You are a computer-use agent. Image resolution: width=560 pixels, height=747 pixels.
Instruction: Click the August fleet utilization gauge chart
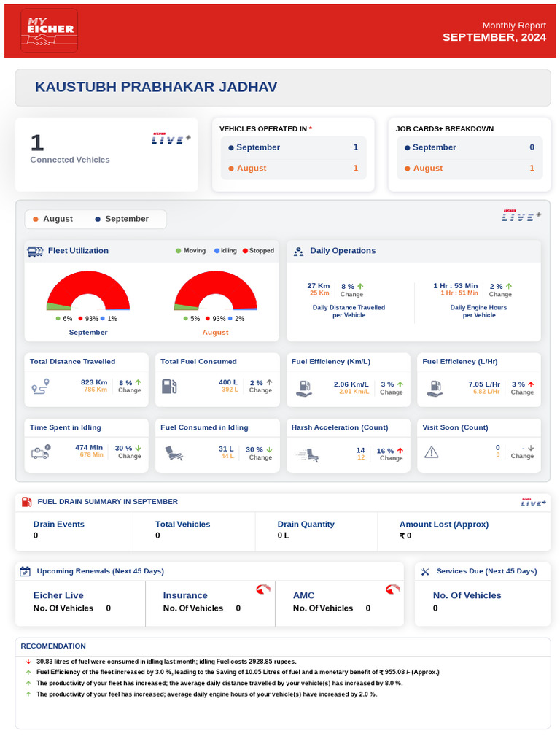click(216, 290)
